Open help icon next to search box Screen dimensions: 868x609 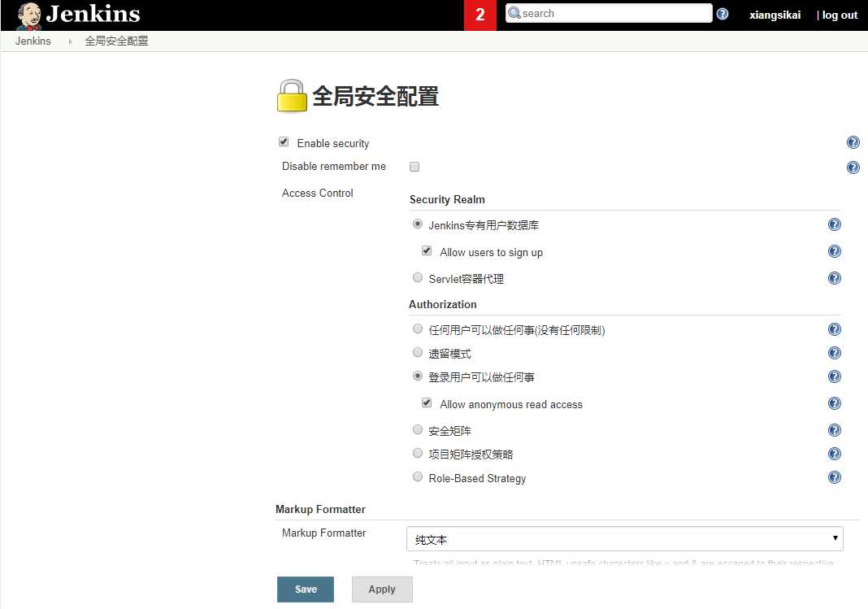click(x=723, y=14)
